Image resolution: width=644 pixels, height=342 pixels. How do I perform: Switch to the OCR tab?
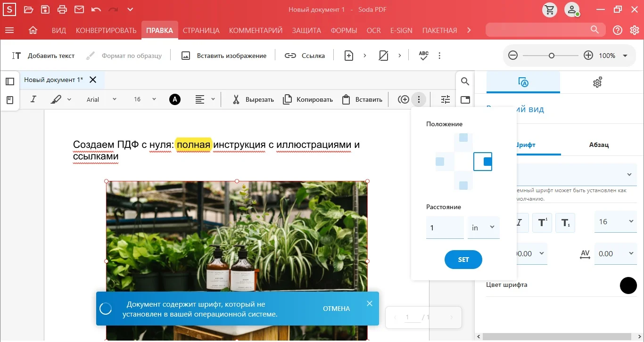[x=374, y=30]
